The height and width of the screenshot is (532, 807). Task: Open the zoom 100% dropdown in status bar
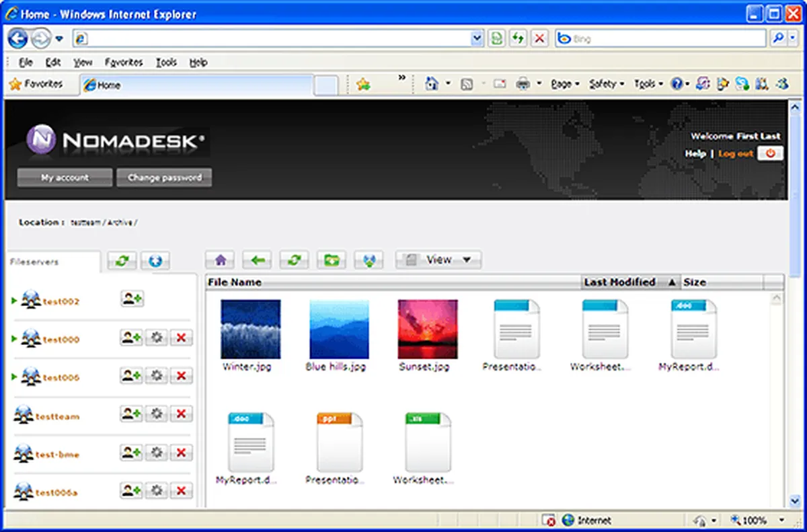[x=781, y=520]
